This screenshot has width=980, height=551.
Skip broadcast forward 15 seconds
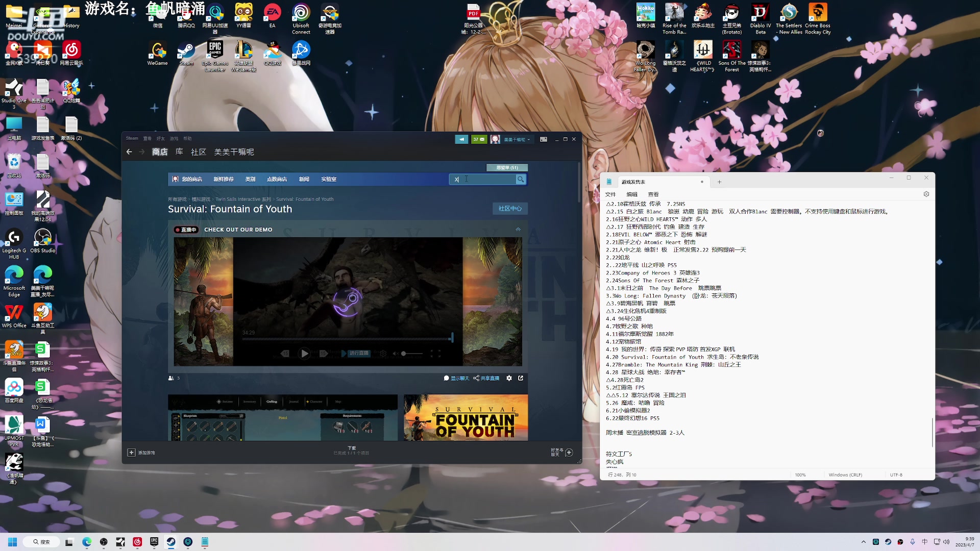coord(323,354)
